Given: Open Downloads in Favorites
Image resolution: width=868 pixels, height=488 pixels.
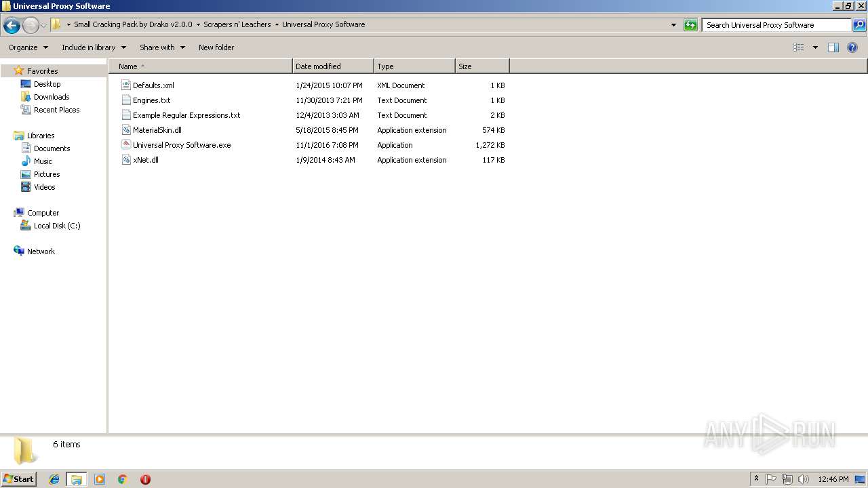Looking at the screenshot, I should coord(52,97).
